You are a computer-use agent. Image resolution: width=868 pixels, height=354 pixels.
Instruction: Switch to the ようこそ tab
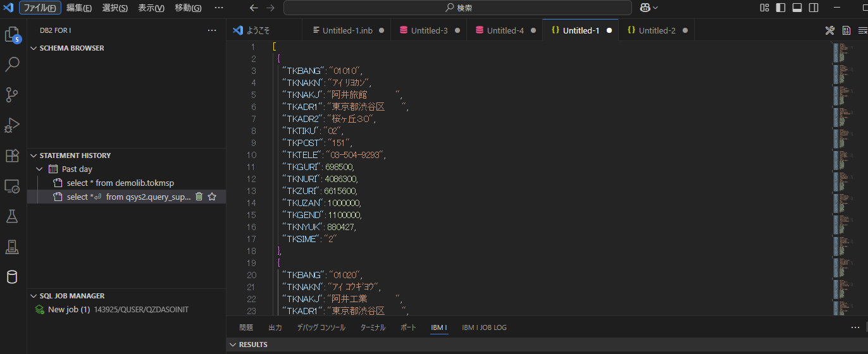pyautogui.click(x=264, y=30)
